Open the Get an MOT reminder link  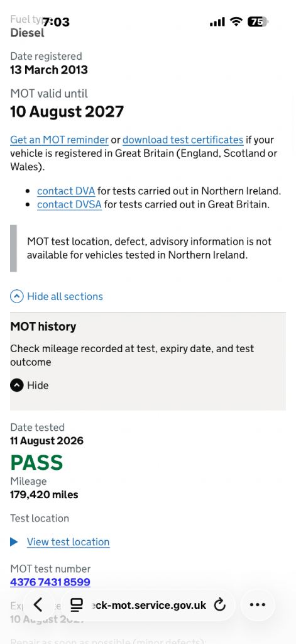[59, 140]
